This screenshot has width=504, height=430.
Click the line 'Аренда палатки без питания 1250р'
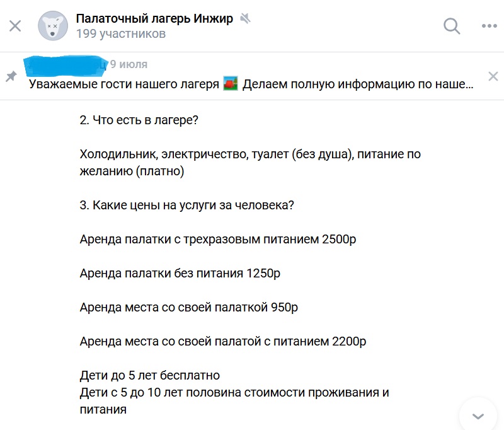(x=180, y=273)
